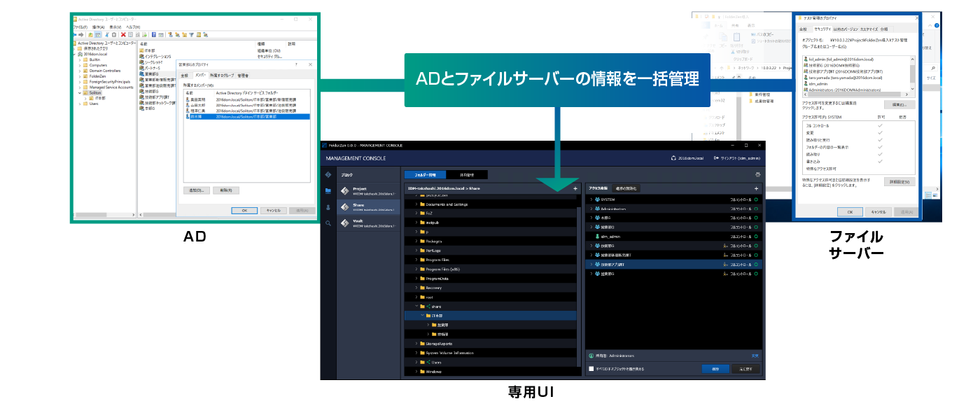
Task: Select StorageReports folder row
Action: pos(491,344)
